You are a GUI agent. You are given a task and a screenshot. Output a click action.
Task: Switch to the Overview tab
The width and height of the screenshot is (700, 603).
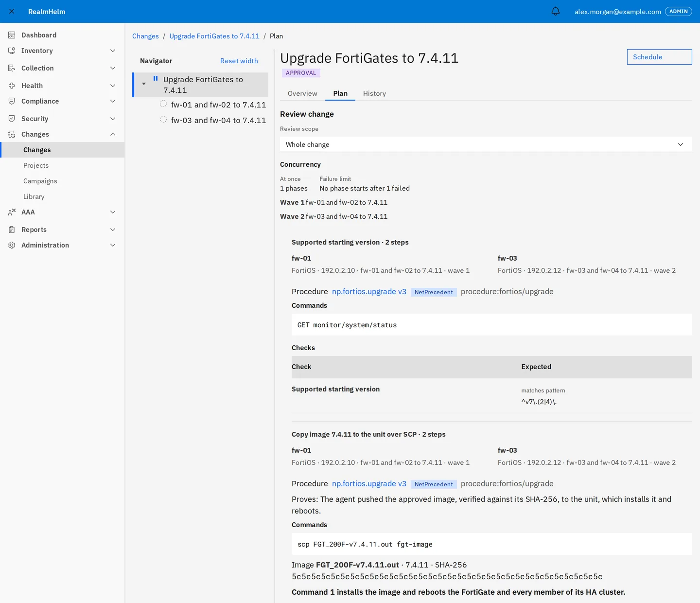pyautogui.click(x=302, y=93)
